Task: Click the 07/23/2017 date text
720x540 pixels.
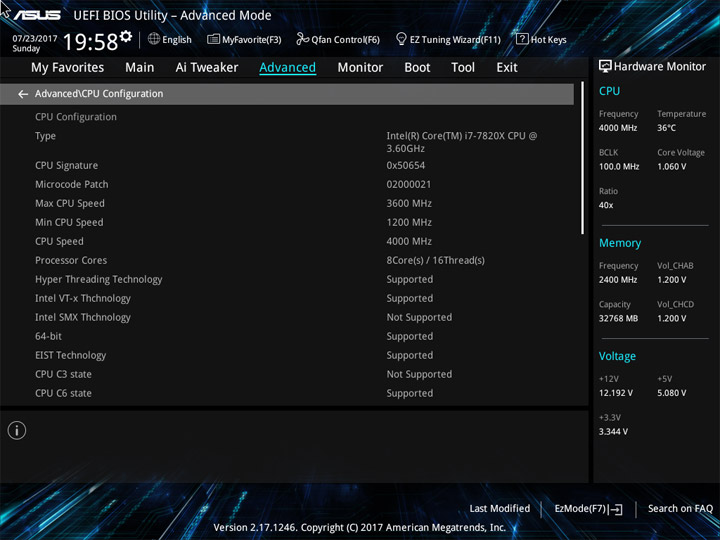Action: [x=35, y=39]
